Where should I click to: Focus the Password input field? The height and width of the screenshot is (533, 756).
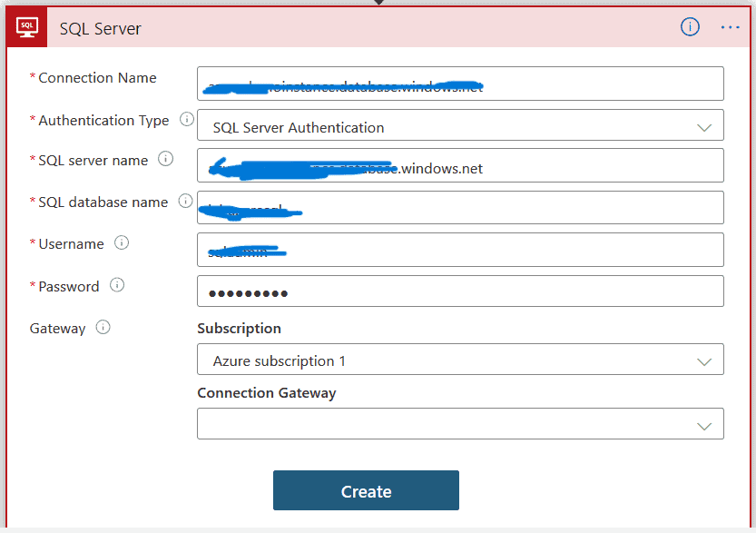coord(460,291)
